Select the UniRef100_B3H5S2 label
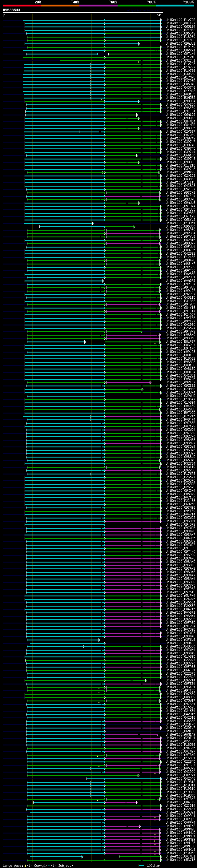Image resolution: width=197 pixels, height=868 pixels. [x=180, y=98]
